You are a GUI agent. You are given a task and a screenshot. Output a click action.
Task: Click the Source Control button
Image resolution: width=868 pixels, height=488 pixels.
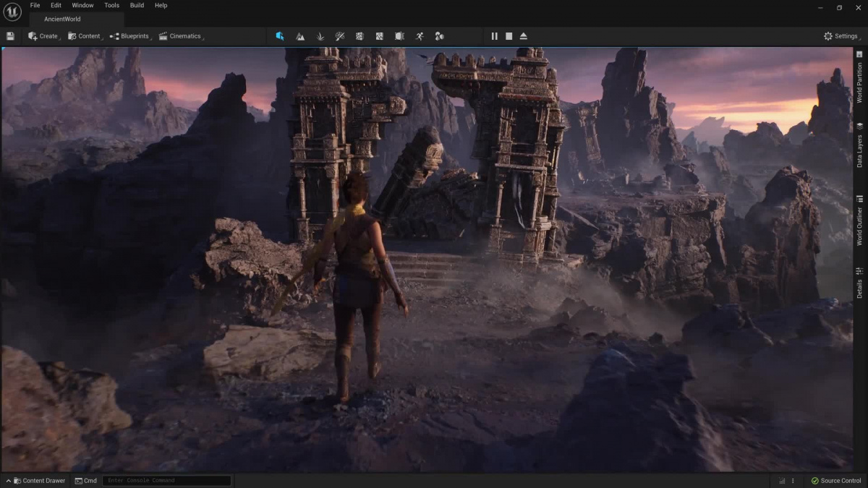(x=836, y=481)
